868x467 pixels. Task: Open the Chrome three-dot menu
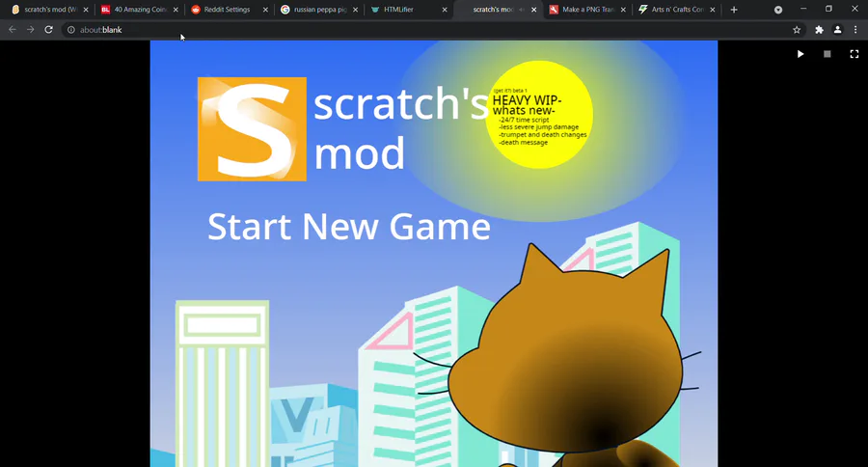(855, 30)
